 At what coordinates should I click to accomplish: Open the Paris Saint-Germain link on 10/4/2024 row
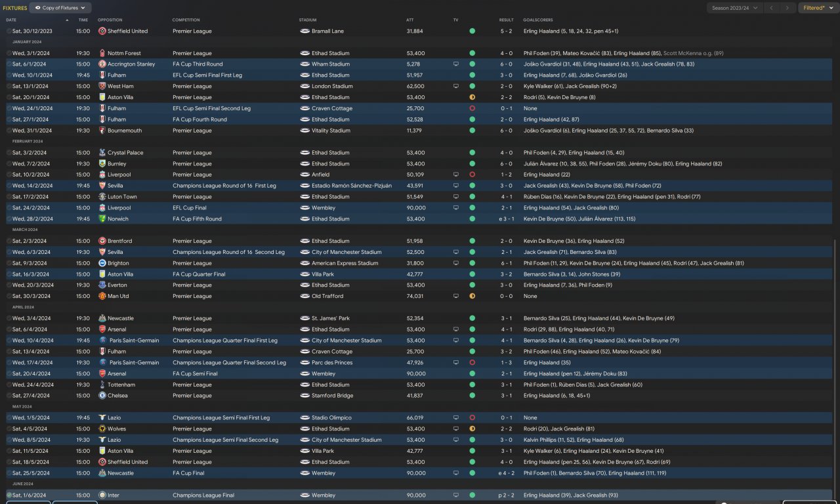coord(134,341)
